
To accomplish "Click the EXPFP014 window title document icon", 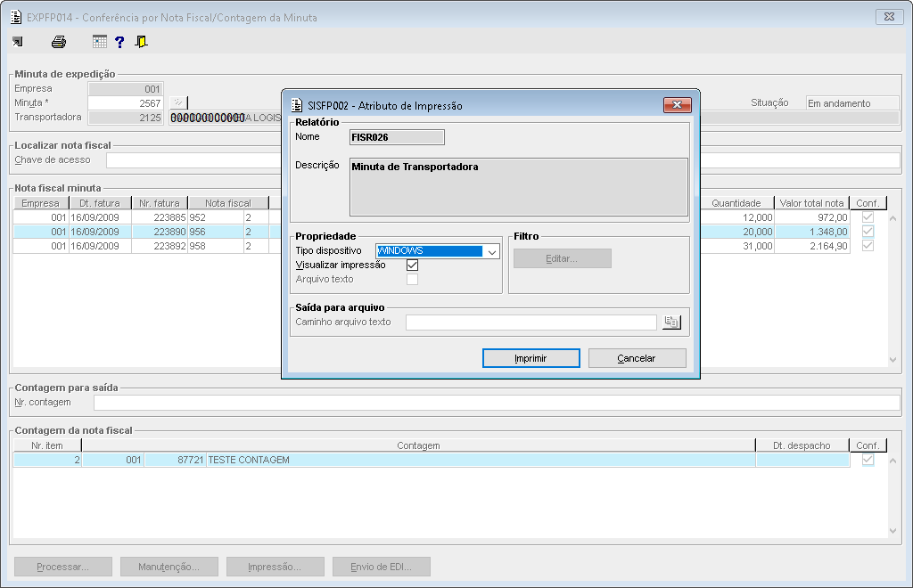I will (x=16, y=18).
